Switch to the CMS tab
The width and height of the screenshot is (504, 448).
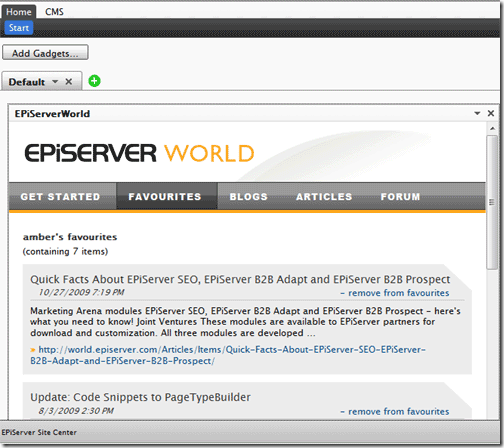(x=54, y=12)
